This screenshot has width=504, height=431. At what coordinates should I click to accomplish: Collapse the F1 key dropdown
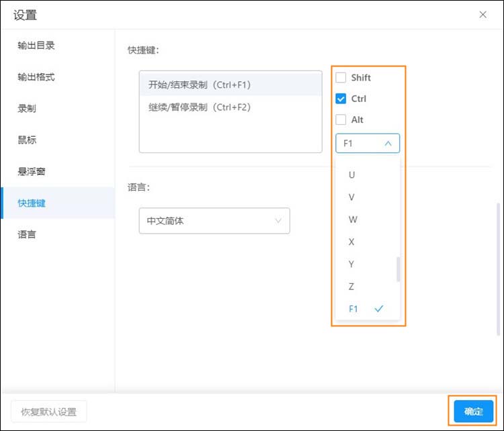(x=368, y=143)
